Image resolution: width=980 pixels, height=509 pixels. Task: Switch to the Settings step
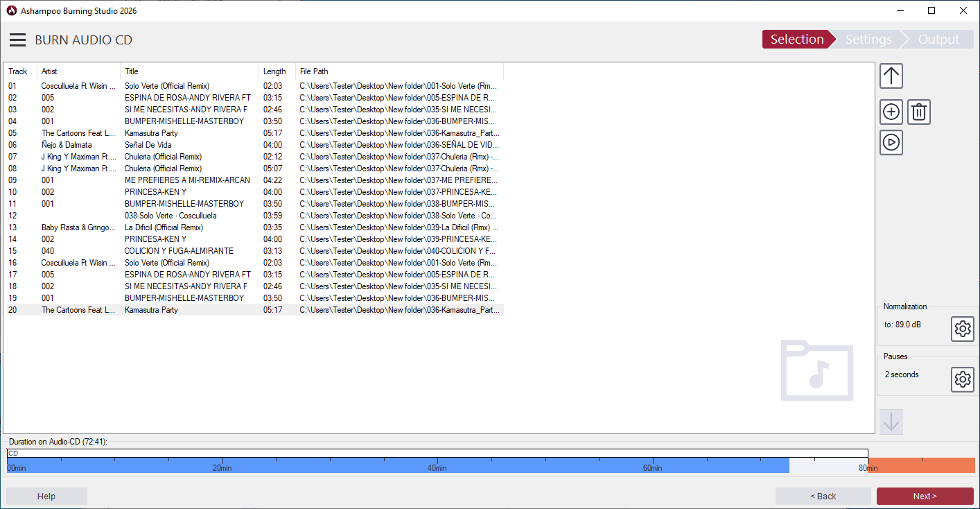coord(868,39)
